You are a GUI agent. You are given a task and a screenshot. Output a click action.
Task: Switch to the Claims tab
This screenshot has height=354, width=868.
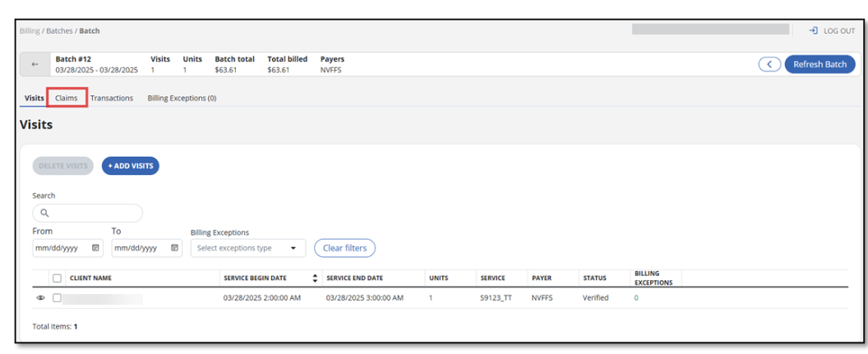(x=67, y=99)
